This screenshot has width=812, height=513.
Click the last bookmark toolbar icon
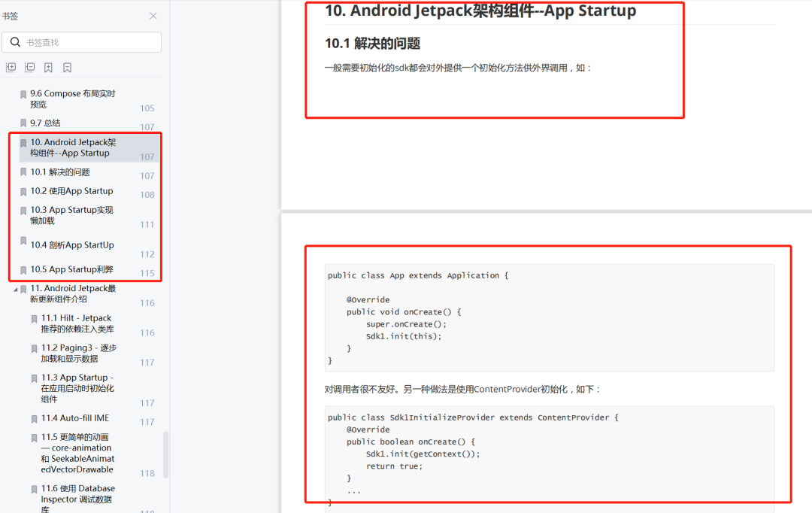(68, 68)
